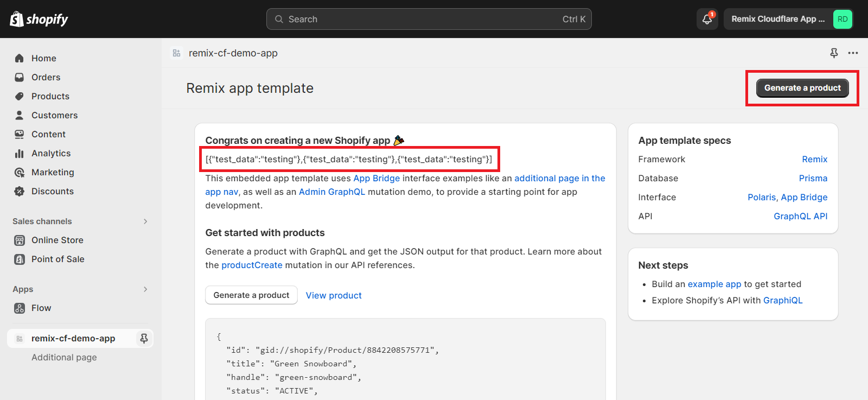This screenshot has height=400, width=868.
Task: Open the GraphiQL link
Action: 782,300
